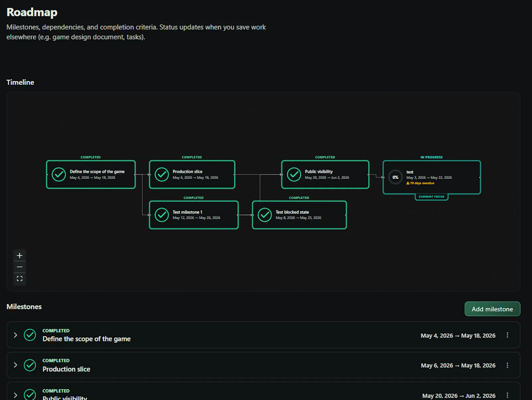This screenshot has width=532, height=400.
Task: Click completed checkmark in Production slice list row
Action: tap(30, 365)
